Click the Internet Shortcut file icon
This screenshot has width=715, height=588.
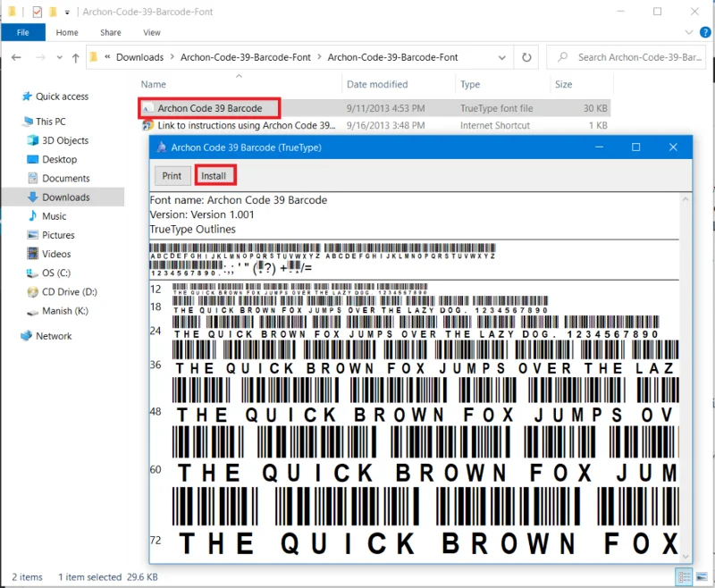point(147,125)
